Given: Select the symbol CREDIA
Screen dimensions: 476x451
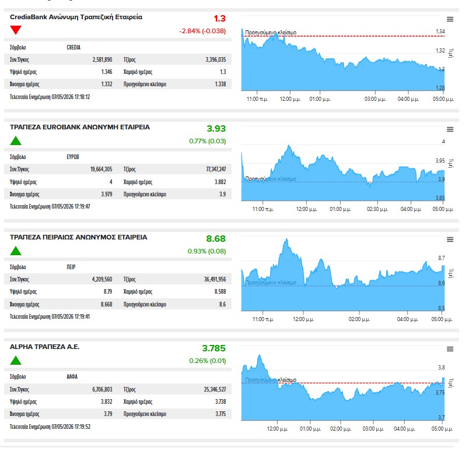Looking at the screenshot, I should click(x=73, y=47).
